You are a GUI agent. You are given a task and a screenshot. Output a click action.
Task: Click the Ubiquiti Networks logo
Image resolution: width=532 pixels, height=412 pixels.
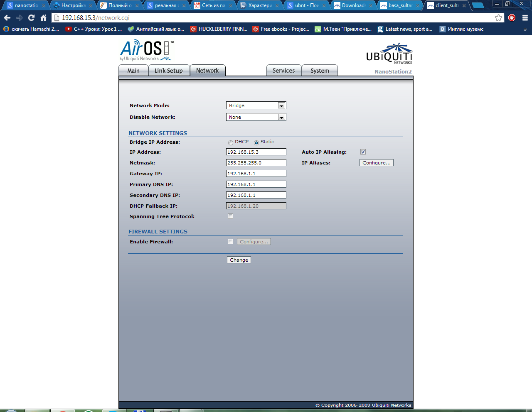click(x=389, y=54)
